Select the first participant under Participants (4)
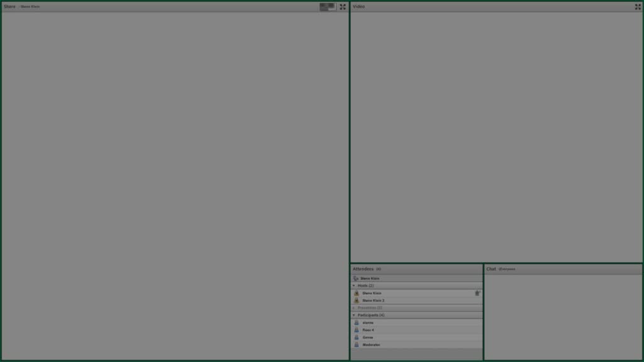Image resolution: width=644 pixels, height=362 pixels. tap(416, 322)
